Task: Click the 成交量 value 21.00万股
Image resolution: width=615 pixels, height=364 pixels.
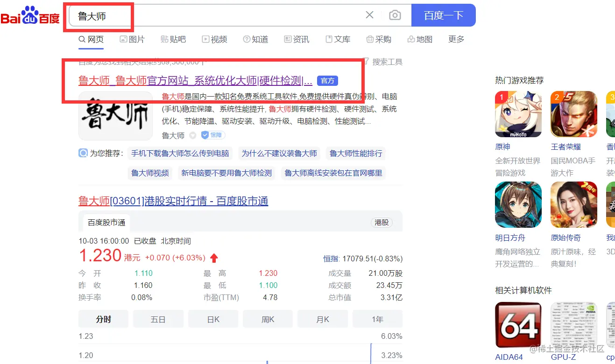Action: click(x=385, y=273)
